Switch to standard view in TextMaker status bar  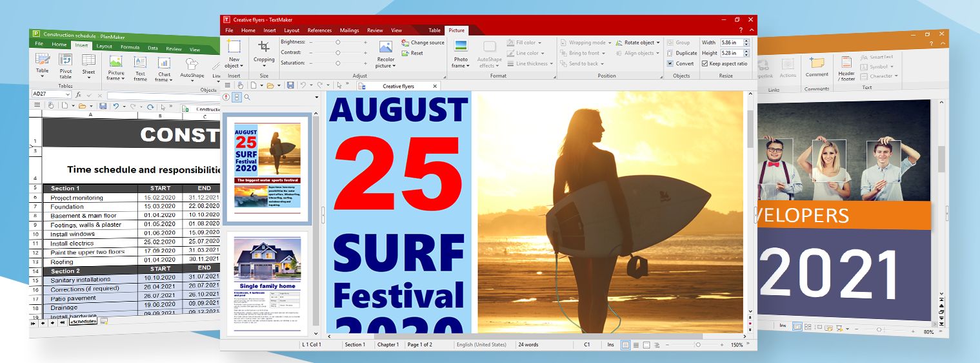pos(625,345)
